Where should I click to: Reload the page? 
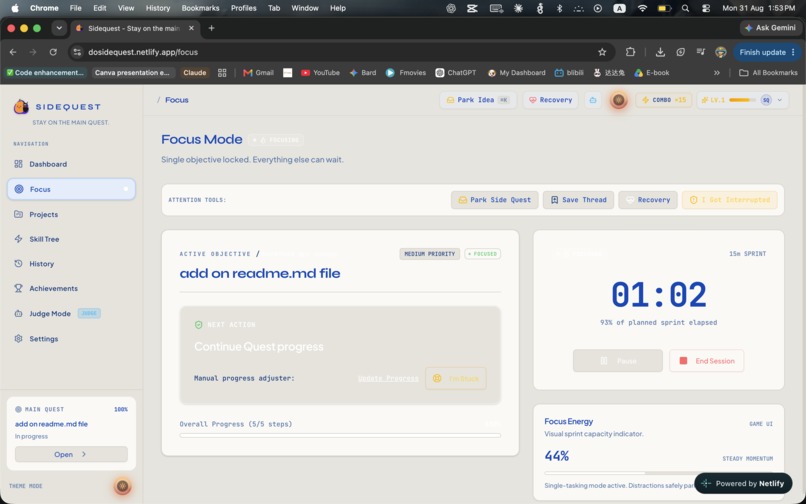53,52
